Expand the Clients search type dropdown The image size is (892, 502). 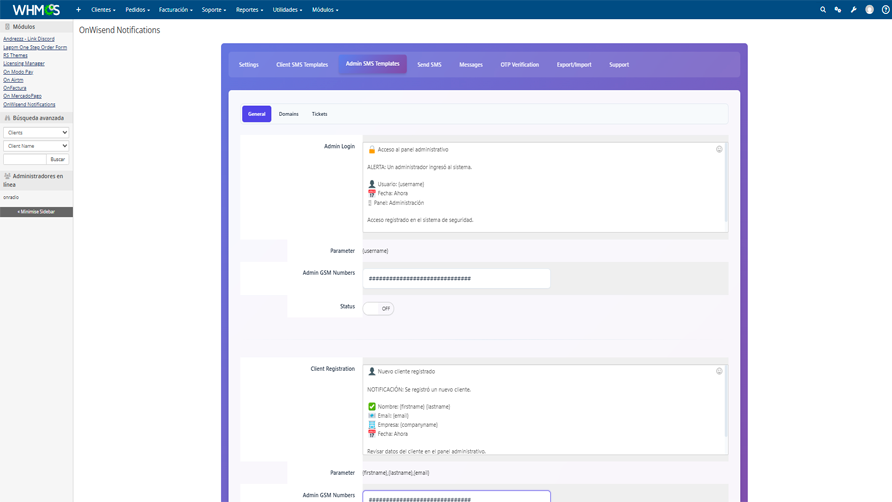36,132
